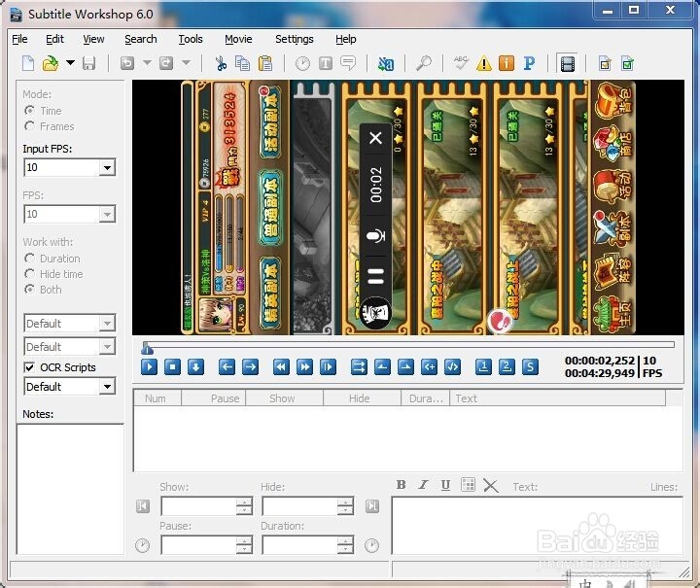Click the Notes text area
This screenshot has height=588, width=700.
click(x=70, y=489)
